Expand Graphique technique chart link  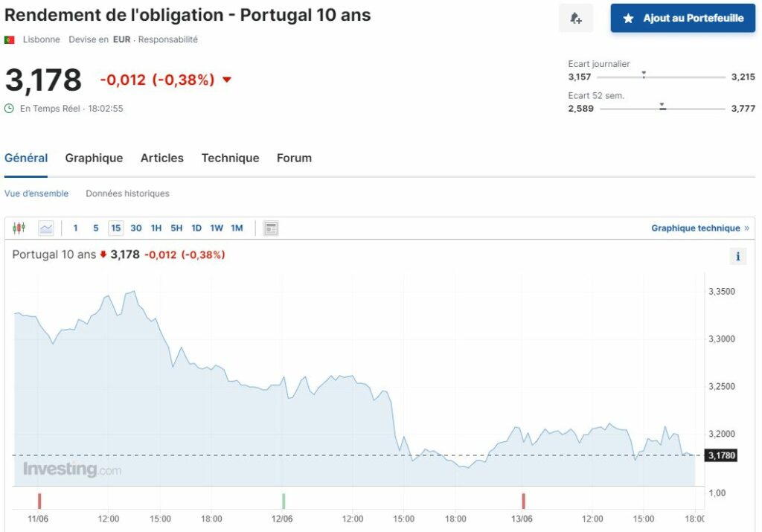pyautogui.click(x=699, y=228)
